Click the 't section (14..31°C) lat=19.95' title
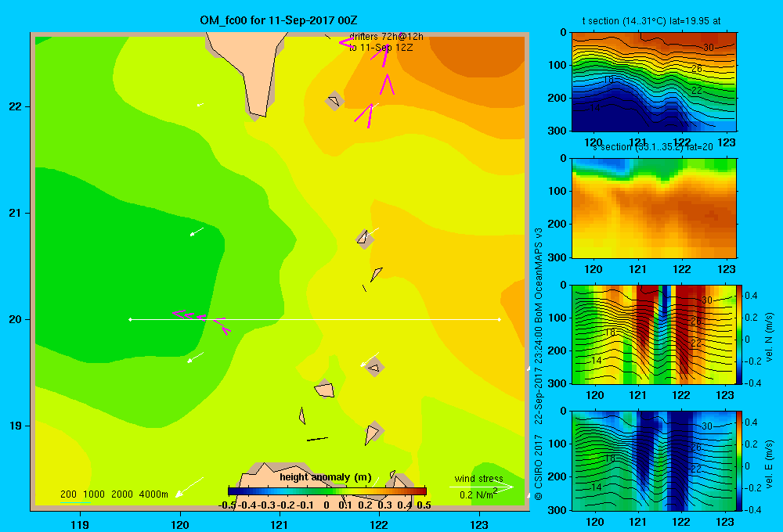Viewport: 783px width, 532px height. [651, 21]
